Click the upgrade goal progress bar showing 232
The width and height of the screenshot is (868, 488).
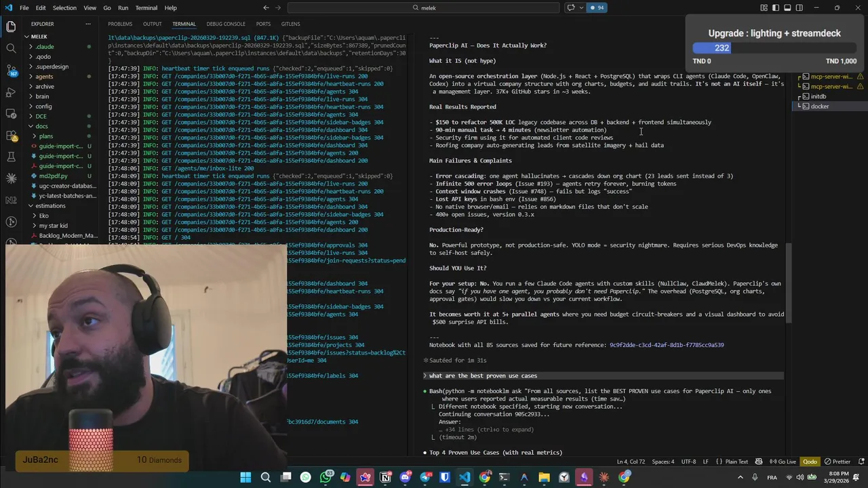[x=774, y=48]
